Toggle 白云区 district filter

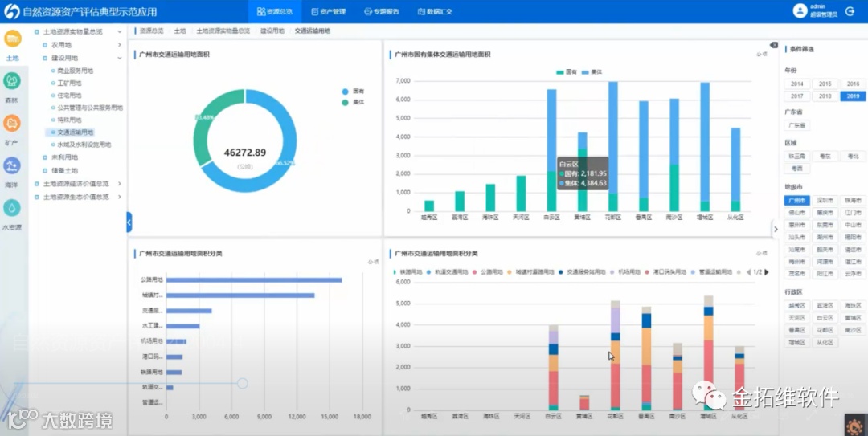825,318
